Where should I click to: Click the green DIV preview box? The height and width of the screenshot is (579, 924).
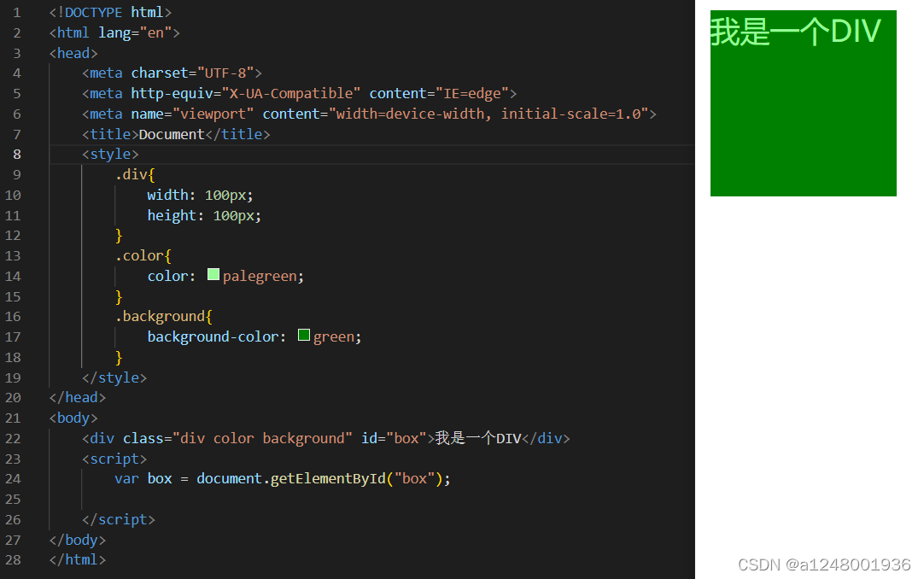point(803,120)
